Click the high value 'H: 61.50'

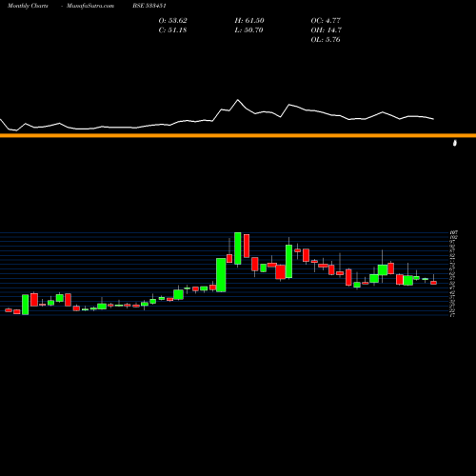pos(249,21)
